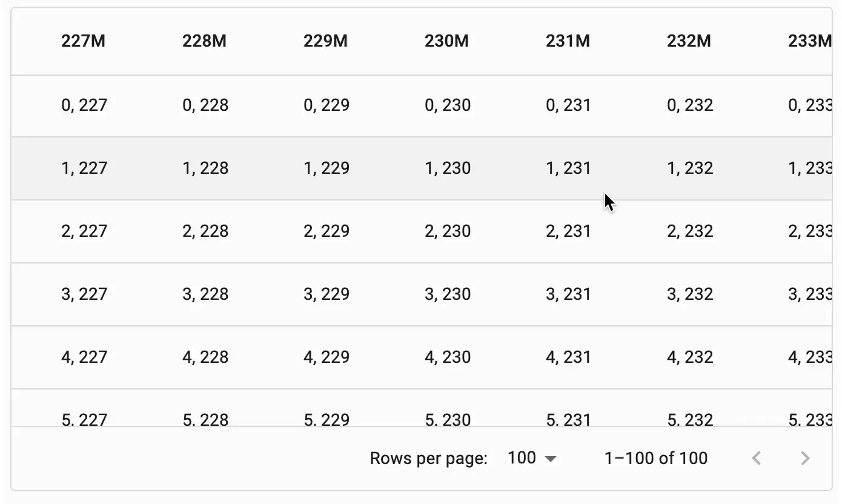Image resolution: width=842 pixels, height=504 pixels.
Task: Sort by the 228M column header
Action: point(205,42)
